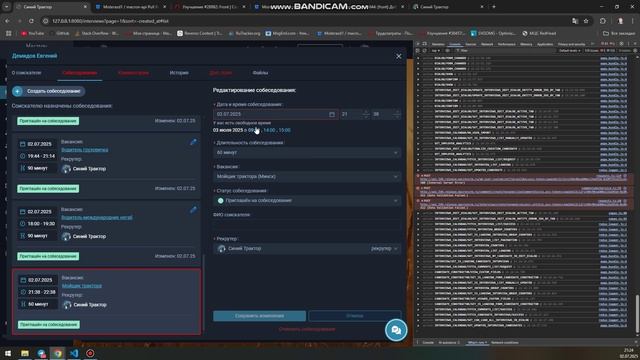Image resolution: width=640 pixels, height=360 pixels.
Task: Click the Отмена button
Action: (x=354, y=316)
